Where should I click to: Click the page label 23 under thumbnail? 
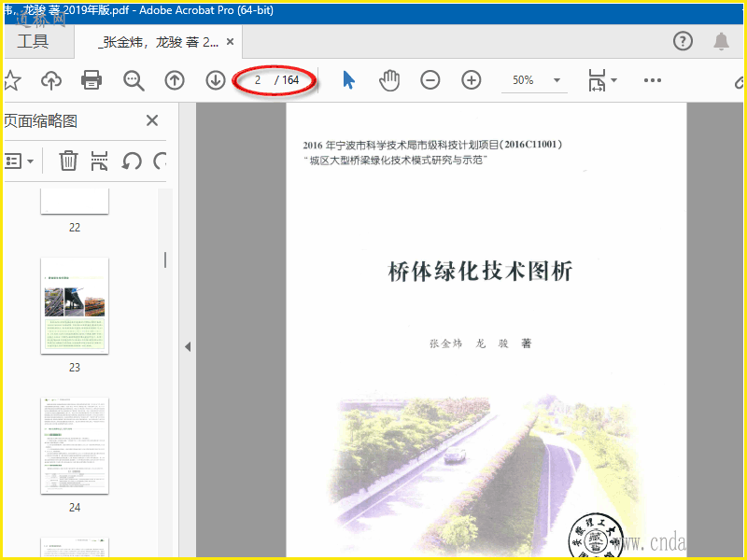tap(75, 368)
